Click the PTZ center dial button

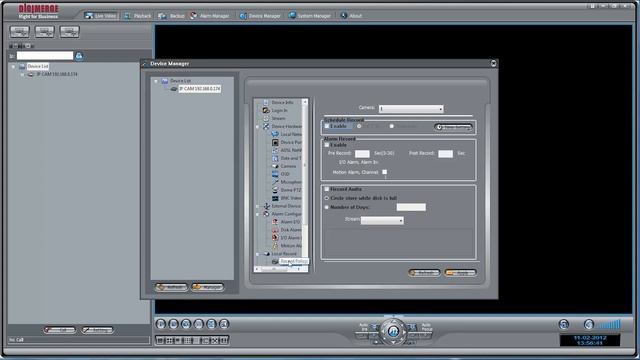393,331
